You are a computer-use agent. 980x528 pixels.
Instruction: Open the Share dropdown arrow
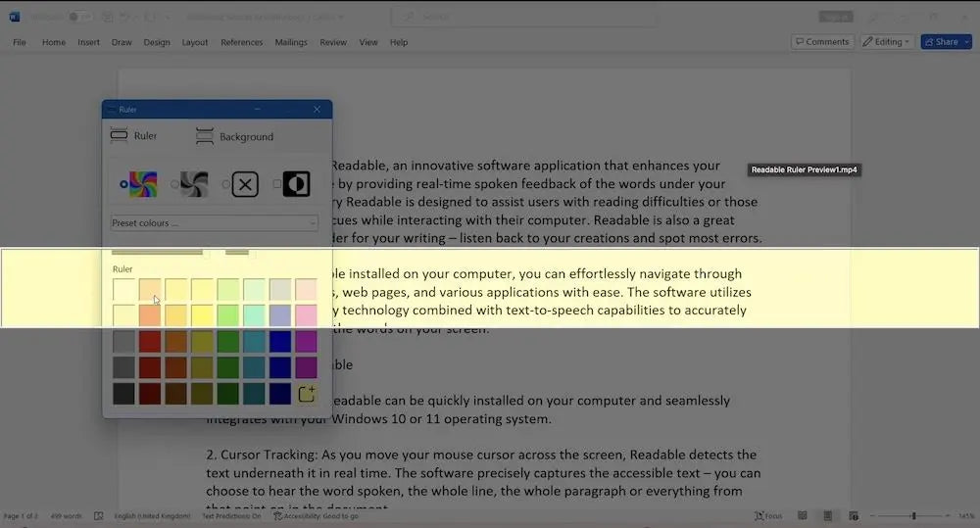[964, 42]
